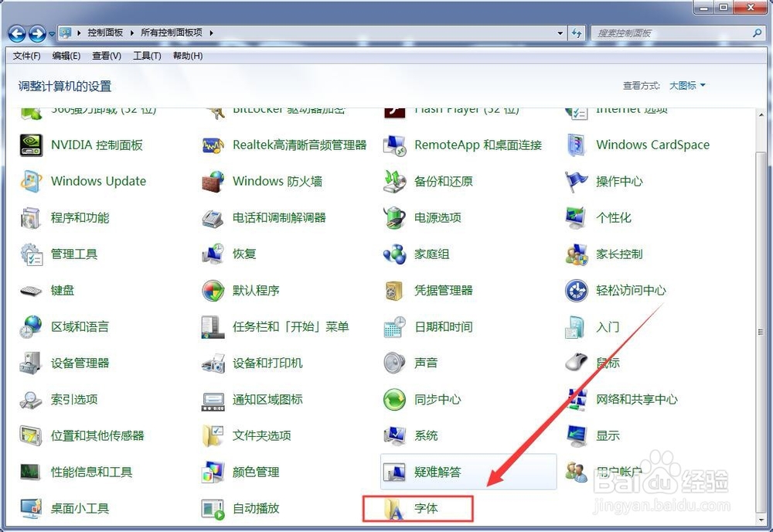Open the recent pages dropdown beside forward button
Image resolution: width=773 pixels, height=532 pixels.
[x=52, y=34]
